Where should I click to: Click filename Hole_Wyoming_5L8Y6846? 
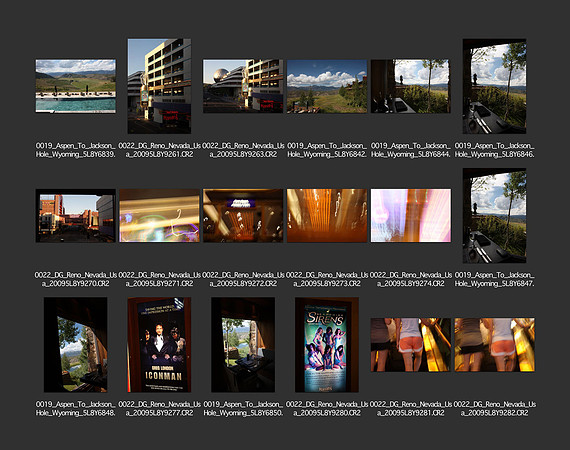coord(494,154)
